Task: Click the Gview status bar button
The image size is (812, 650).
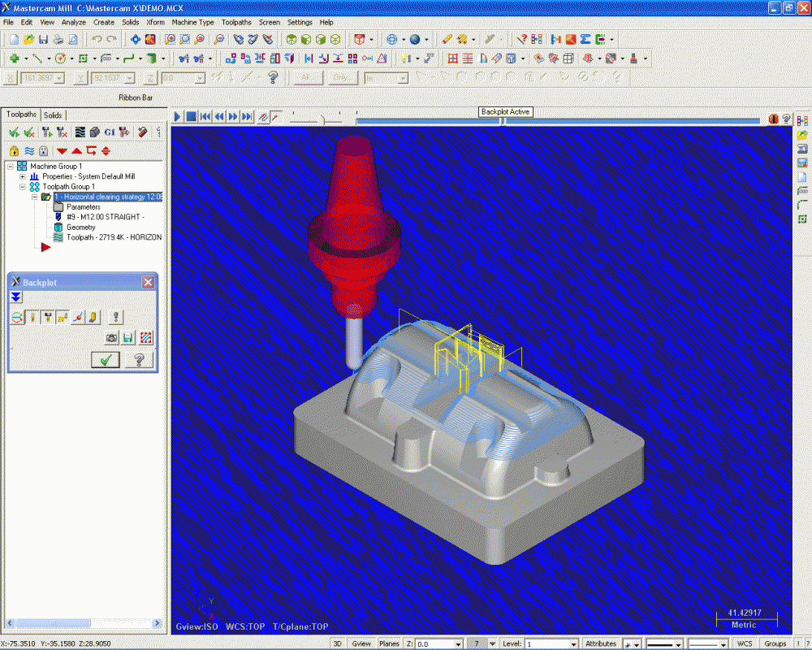Action: tap(361, 643)
